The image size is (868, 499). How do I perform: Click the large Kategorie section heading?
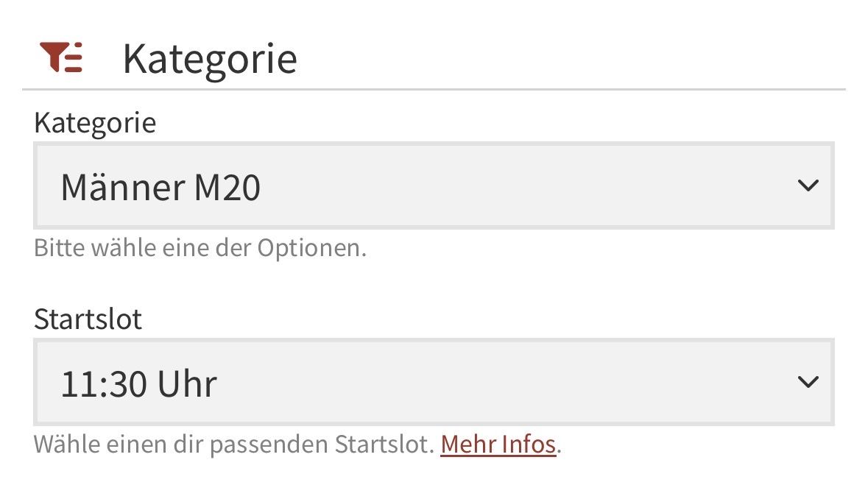pyautogui.click(x=210, y=60)
